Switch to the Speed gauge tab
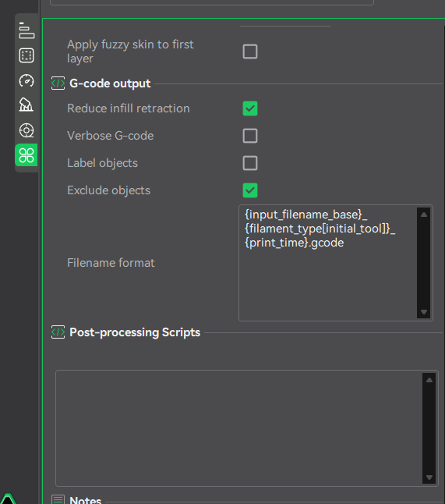Viewport: 445px width, 504px height. [x=26, y=80]
